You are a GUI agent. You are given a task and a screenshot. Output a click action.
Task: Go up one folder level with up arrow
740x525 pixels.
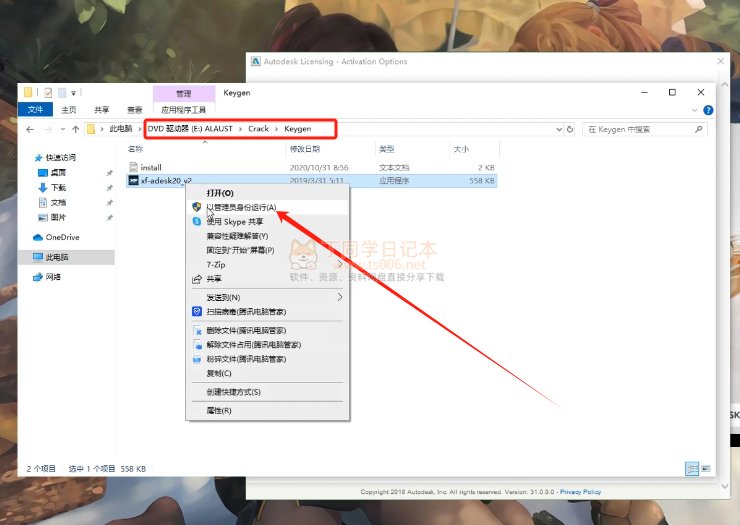(x=76, y=129)
